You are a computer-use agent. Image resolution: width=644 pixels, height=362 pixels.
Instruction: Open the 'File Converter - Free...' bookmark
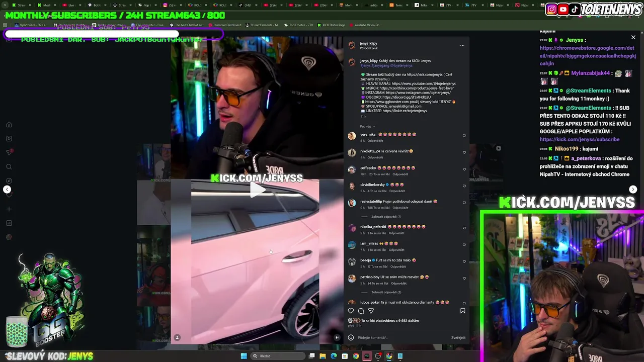tap(148, 25)
